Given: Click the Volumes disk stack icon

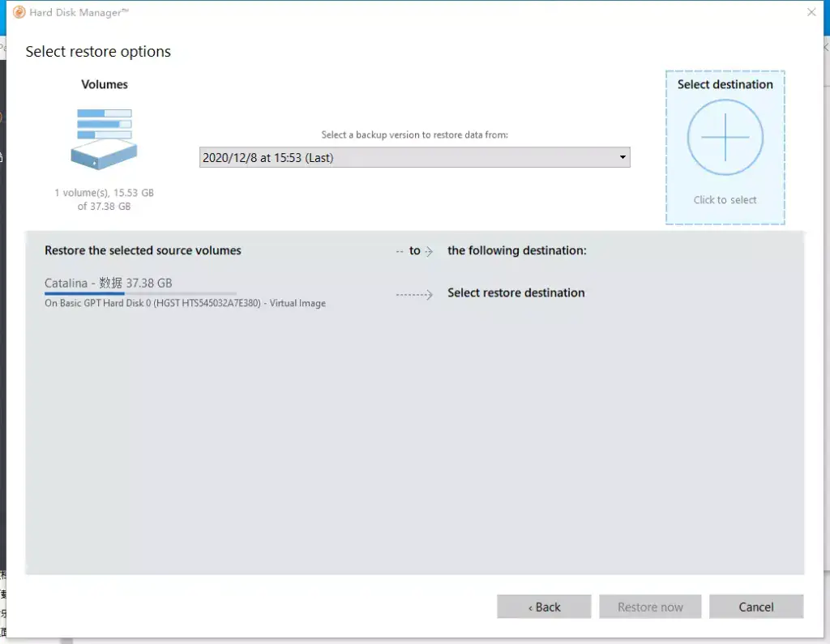Looking at the screenshot, I should point(105,139).
